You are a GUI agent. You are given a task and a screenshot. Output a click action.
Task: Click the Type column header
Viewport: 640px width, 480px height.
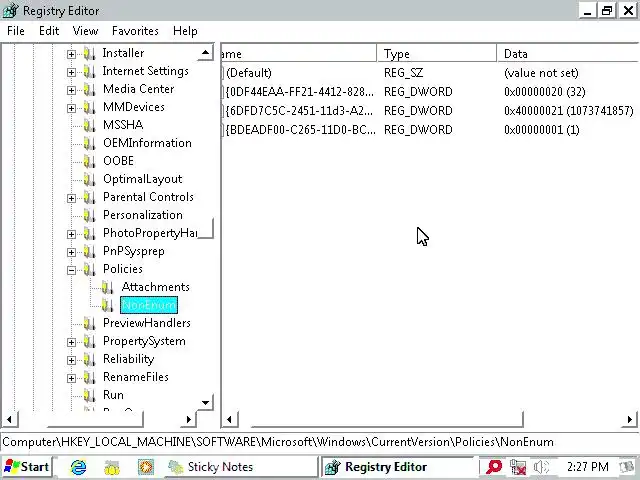pyautogui.click(x=436, y=53)
